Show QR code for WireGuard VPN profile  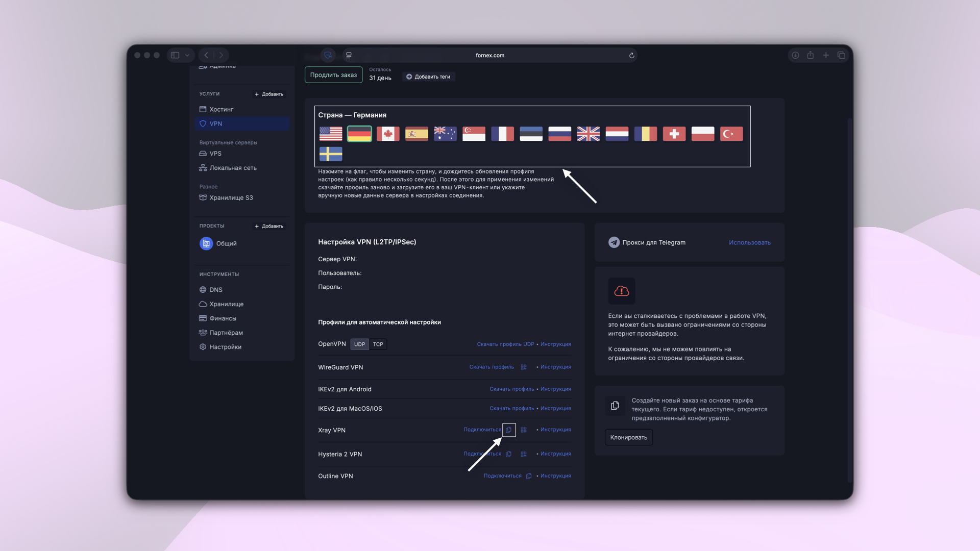click(x=523, y=367)
